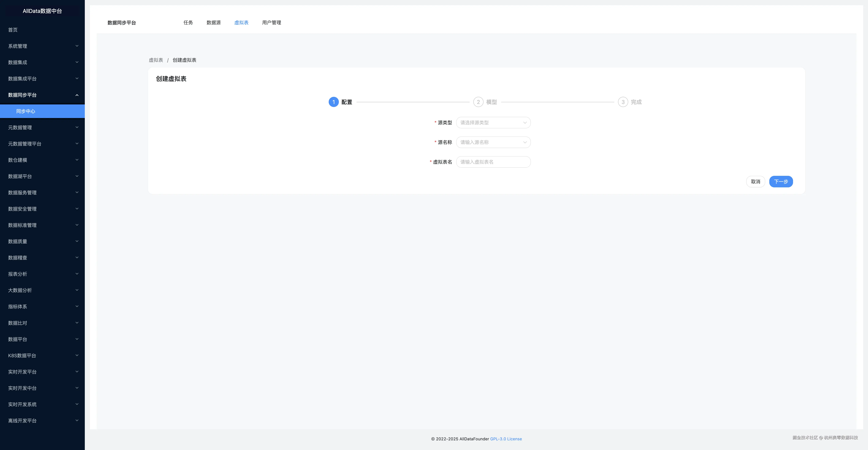Expand the 报表分析 sidebar menu

17,274
